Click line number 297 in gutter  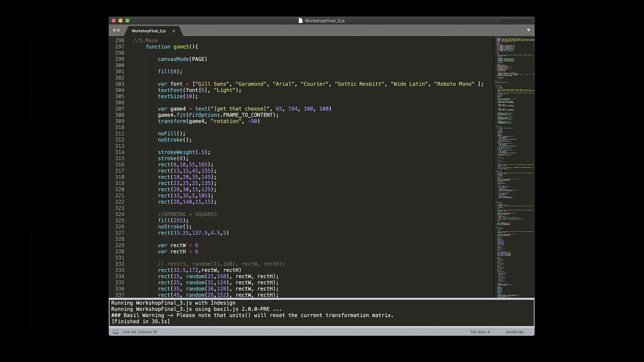tap(120, 47)
